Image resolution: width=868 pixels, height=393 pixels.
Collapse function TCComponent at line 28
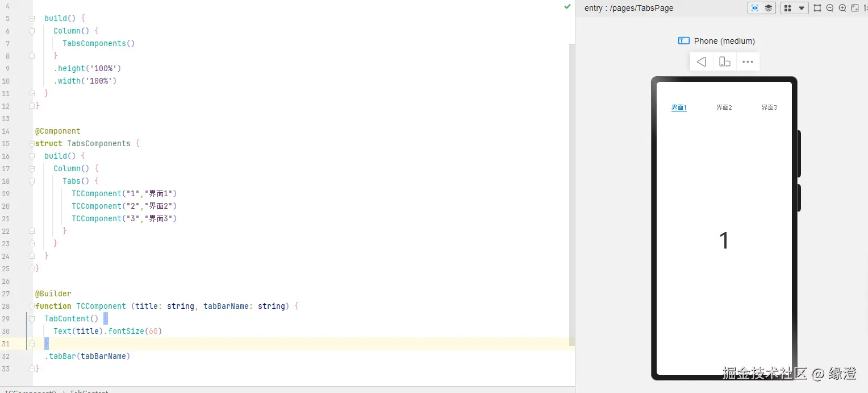coord(32,306)
